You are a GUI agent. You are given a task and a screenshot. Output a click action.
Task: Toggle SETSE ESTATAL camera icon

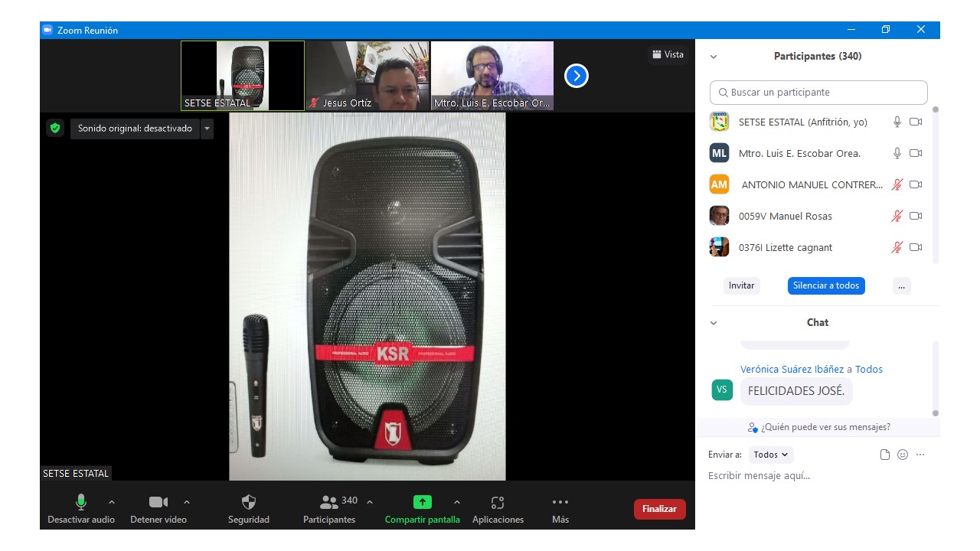916,122
